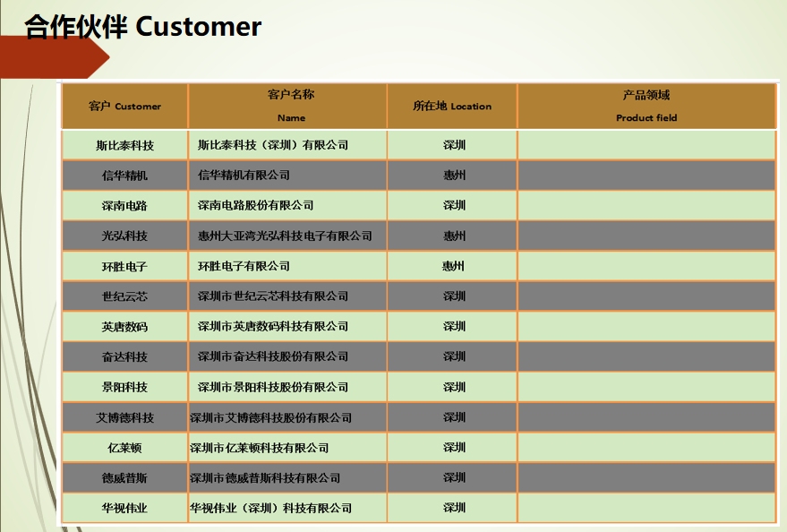Viewport: 787px width, 532px height.
Task: Click full name 斯比泰科技（深圳）有限公司
Action: pos(273,145)
